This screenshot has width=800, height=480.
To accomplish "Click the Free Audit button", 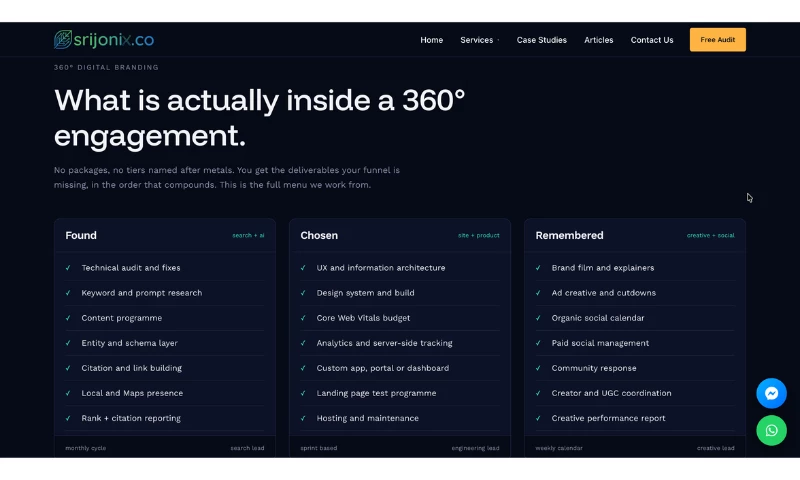I will 717,39.
